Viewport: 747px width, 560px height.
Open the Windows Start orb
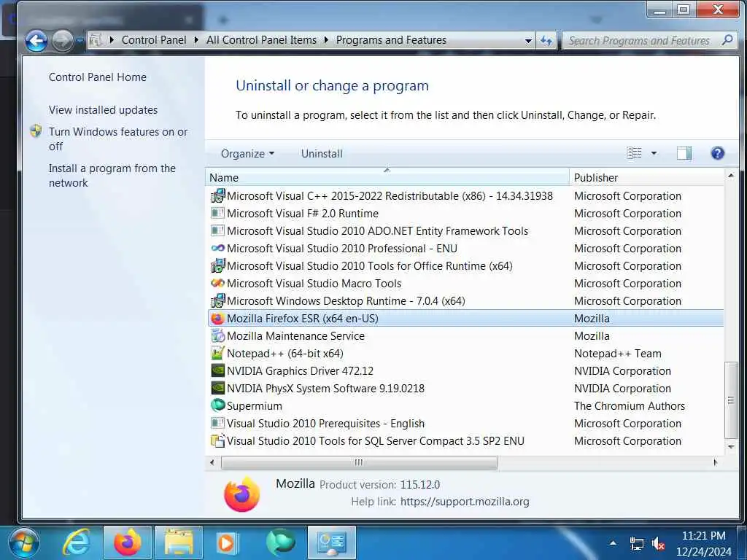tap(23, 542)
